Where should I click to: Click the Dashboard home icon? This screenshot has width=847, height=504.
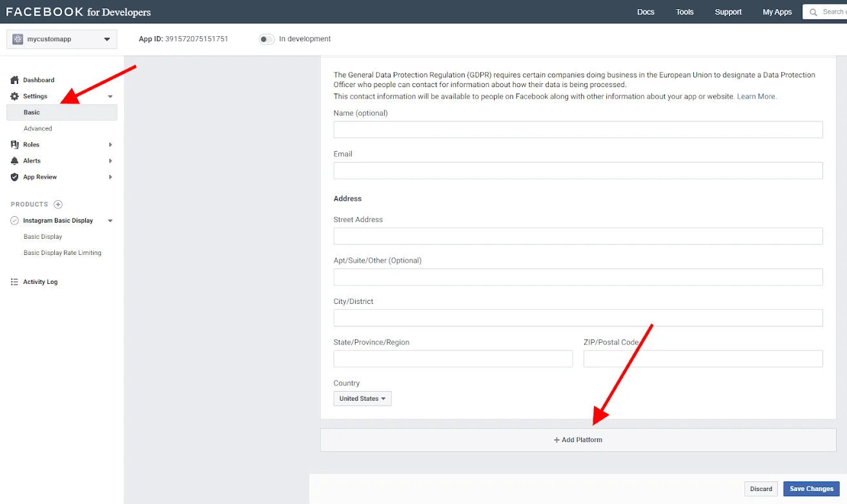[x=15, y=80]
